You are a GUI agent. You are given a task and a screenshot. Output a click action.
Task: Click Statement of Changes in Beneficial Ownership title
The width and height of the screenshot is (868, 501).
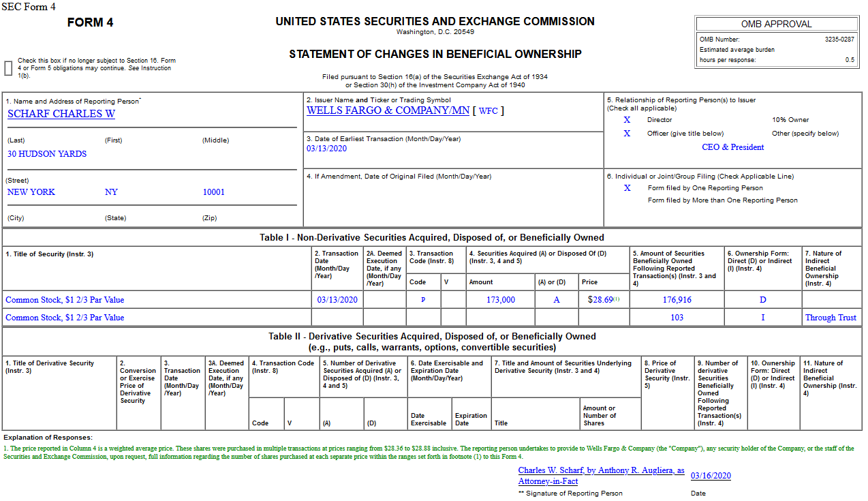435,54
